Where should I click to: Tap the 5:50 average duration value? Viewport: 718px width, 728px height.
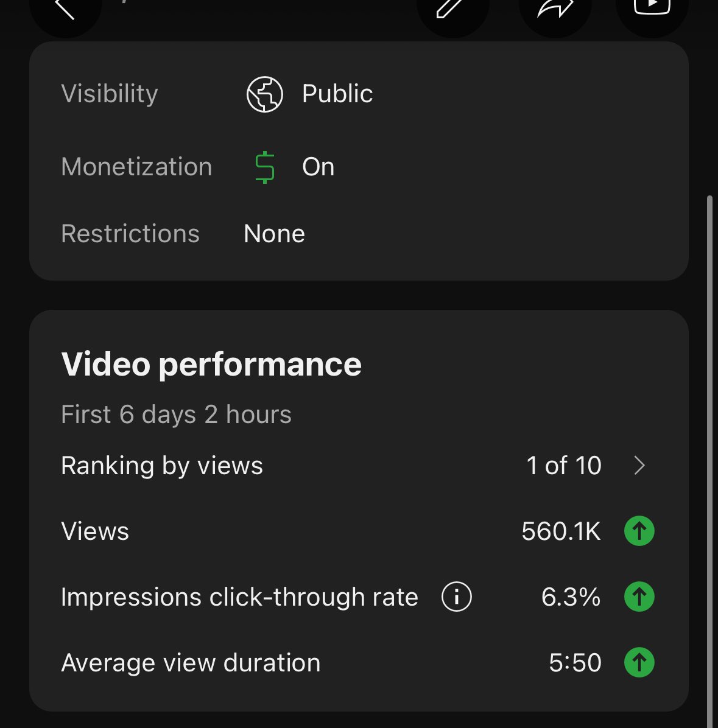click(x=575, y=662)
